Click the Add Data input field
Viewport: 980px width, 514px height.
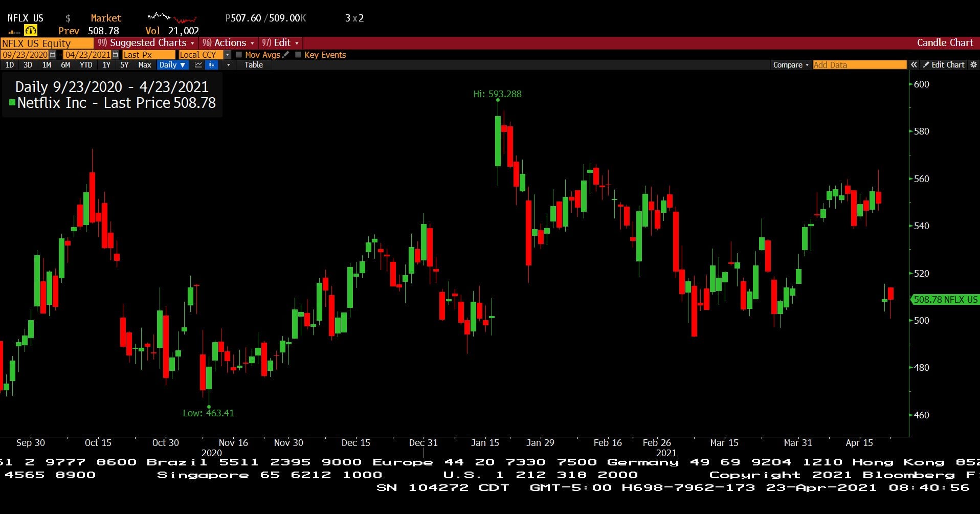(x=860, y=65)
